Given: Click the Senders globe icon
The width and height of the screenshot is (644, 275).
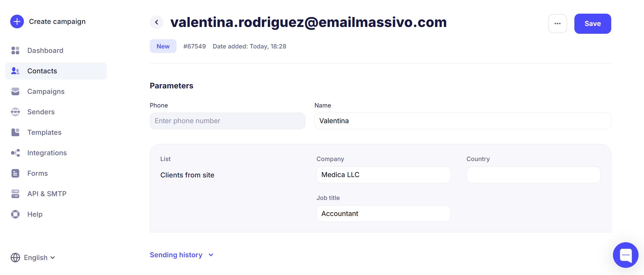Looking at the screenshot, I should (15, 112).
